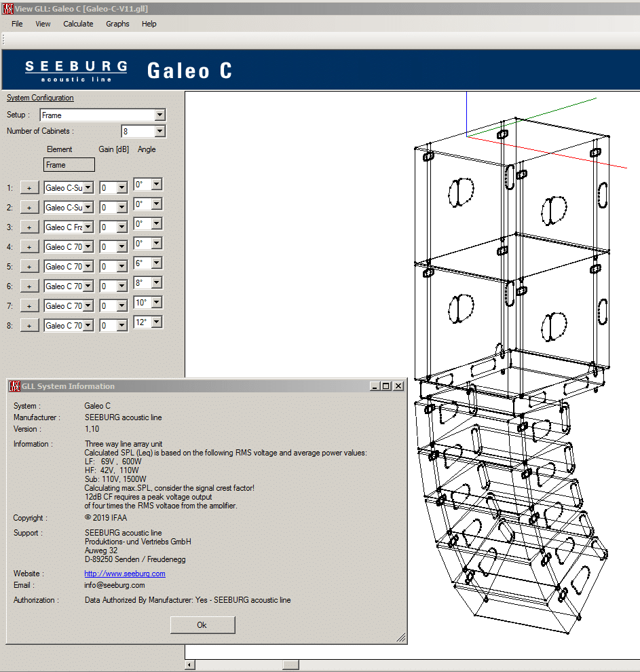
Task: Click the GLL System Information title bar icon
Action: (14, 386)
